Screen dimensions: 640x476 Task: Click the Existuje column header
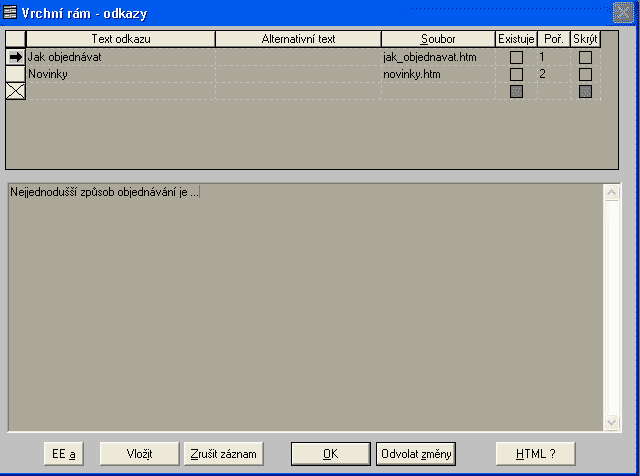coord(516,39)
